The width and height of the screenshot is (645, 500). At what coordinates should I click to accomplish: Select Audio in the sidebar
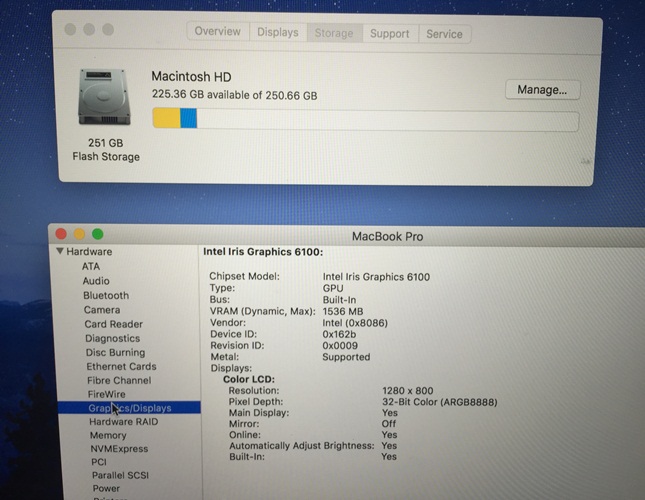(x=96, y=281)
